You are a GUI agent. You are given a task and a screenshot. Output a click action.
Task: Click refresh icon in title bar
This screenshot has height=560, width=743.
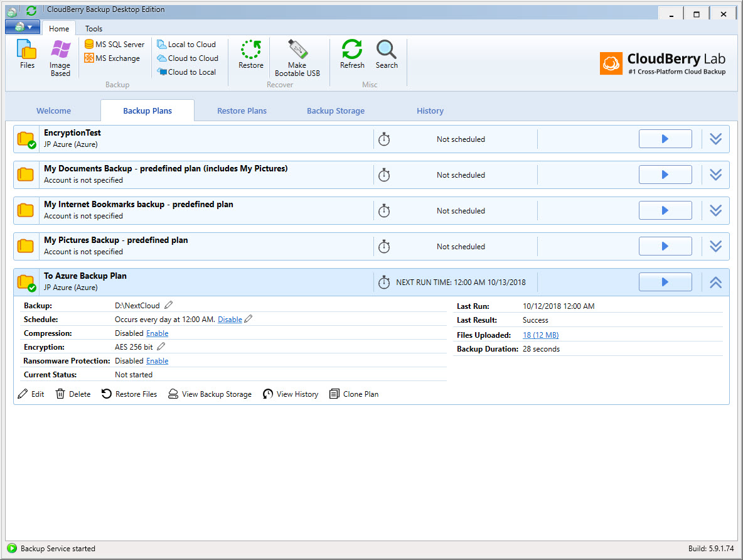tap(31, 11)
